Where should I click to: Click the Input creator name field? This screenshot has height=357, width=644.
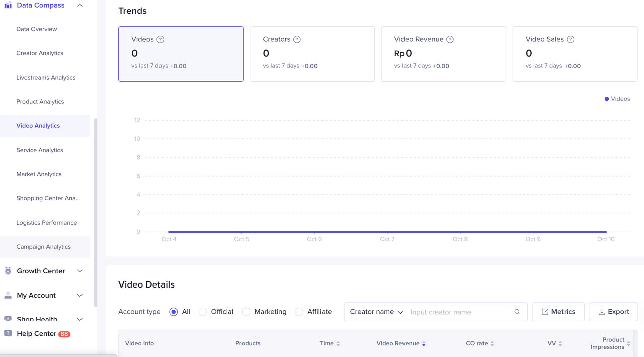coord(458,312)
